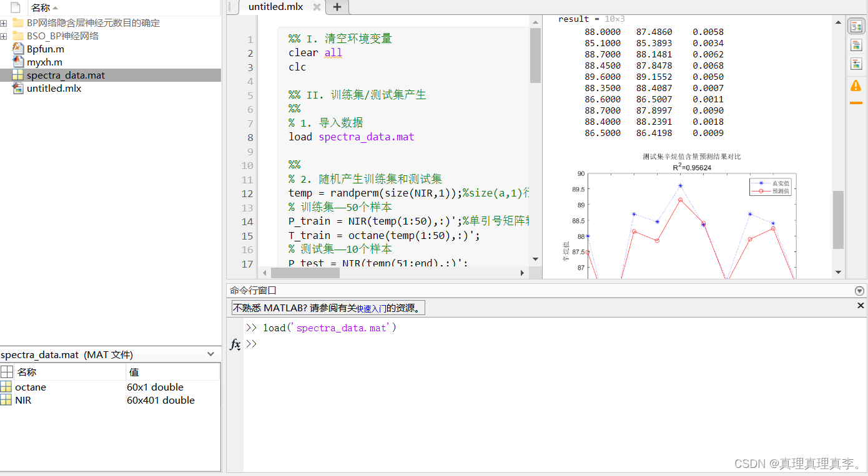868x476 pixels.
Task: Open the editor panel options menu at top left
Action: pos(231,6)
